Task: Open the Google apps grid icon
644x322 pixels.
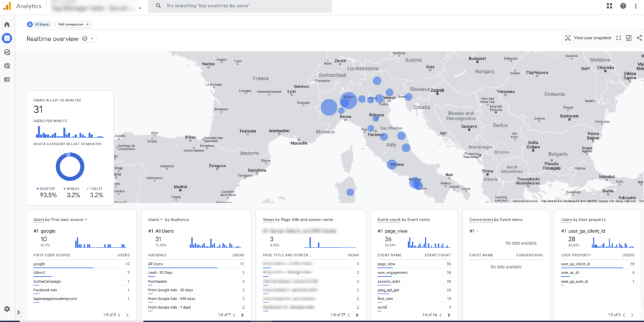Action: 609,6
